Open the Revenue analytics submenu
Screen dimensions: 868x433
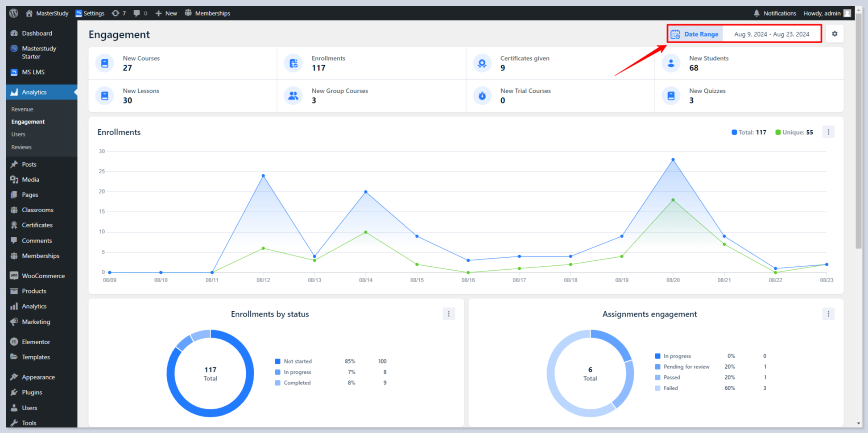pyautogui.click(x=22, y=109)
